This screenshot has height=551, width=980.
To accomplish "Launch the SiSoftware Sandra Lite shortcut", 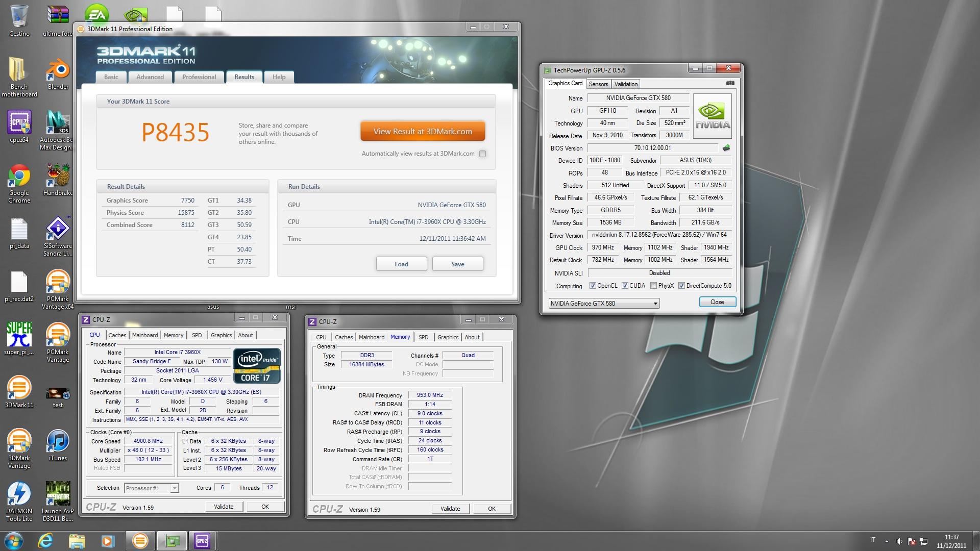I will click(58, 237).
